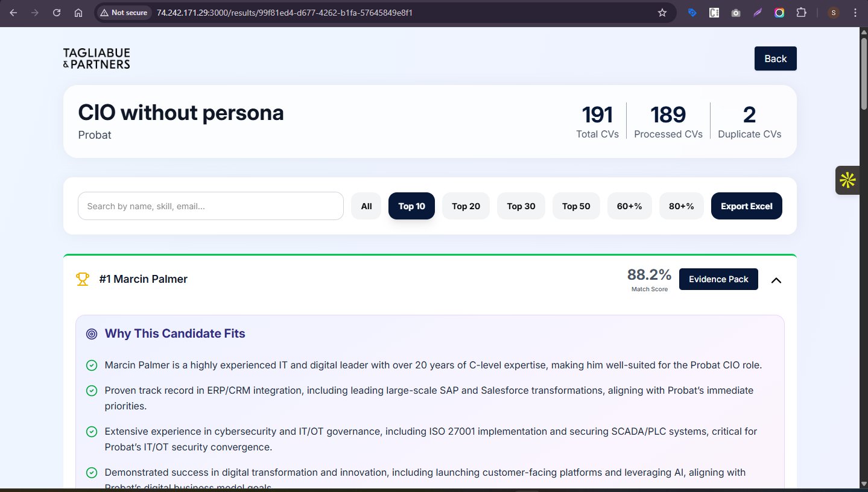Screen dimensions: 868x492
Task: Select the Top 20 filter
Action: [x=466, y=206]
